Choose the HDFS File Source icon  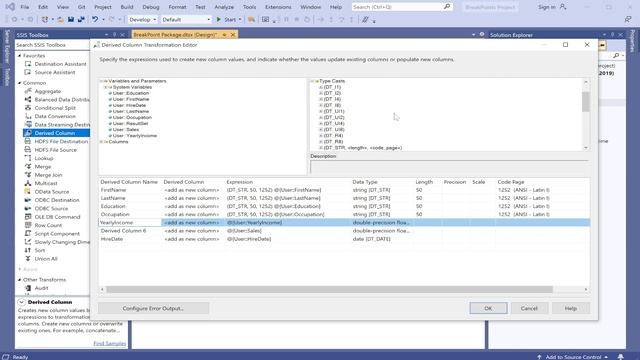tap(28, 150)
